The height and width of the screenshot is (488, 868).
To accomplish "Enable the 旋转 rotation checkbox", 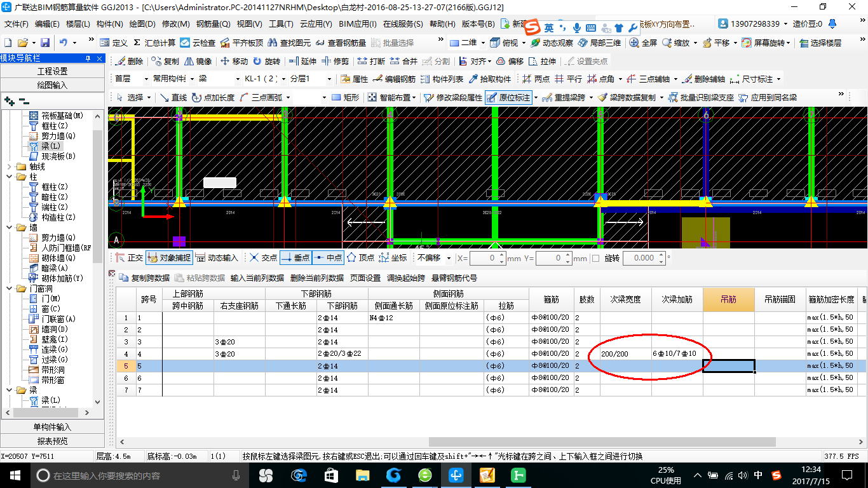I will pos(595,258).
